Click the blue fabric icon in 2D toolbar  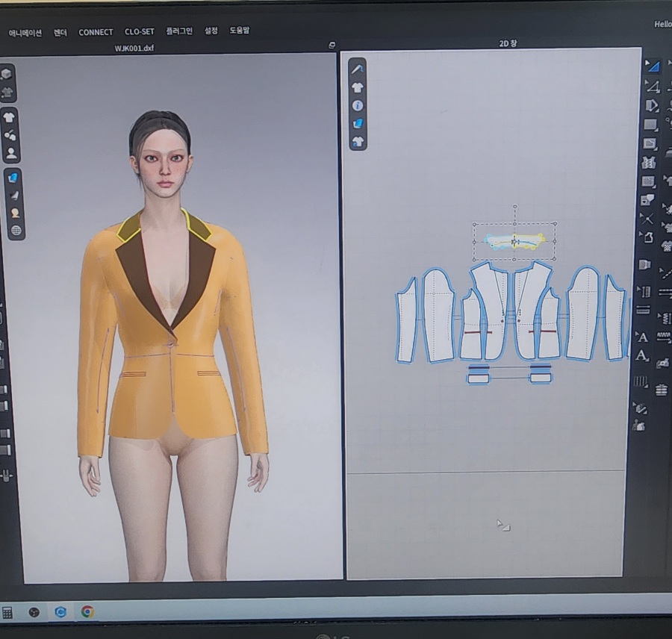[x=358, y=123]
